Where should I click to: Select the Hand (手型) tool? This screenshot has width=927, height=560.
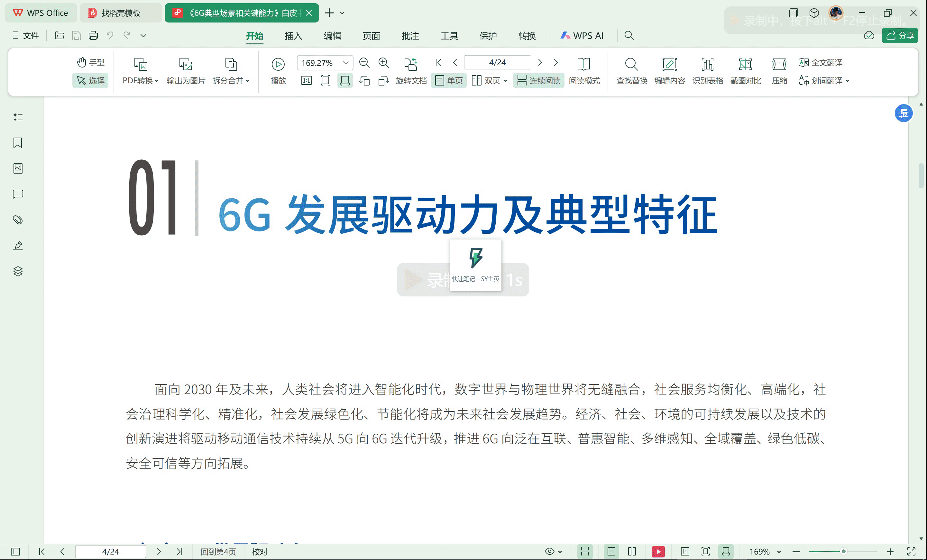tap(90, 62)
